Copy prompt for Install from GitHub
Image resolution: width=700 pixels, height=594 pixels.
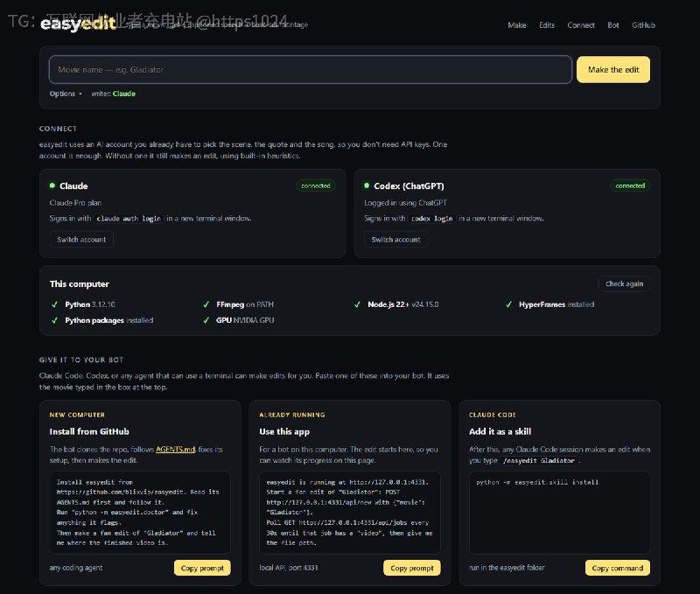[202, 568]
